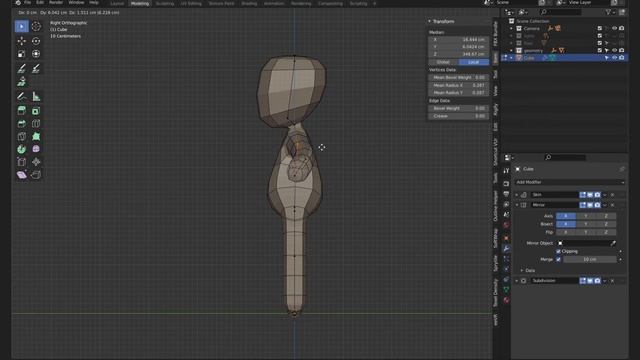This screenshot has width=640, height=360.
Task: Uncheck the Merge checkbox
Action: (558, 259)
